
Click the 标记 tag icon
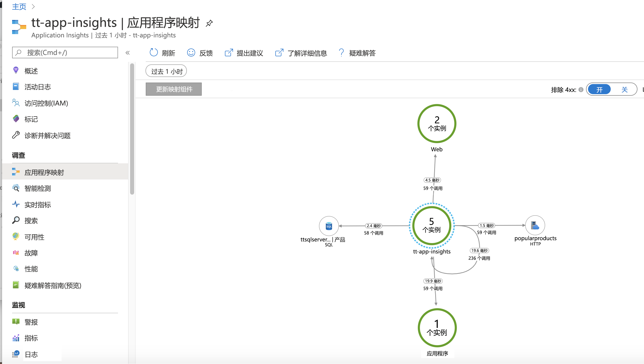[16, 119]
